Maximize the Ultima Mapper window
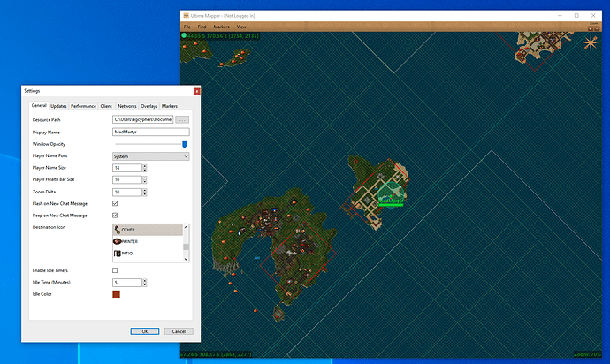This screenshot has width=610, height=364. tap(576, 16)
